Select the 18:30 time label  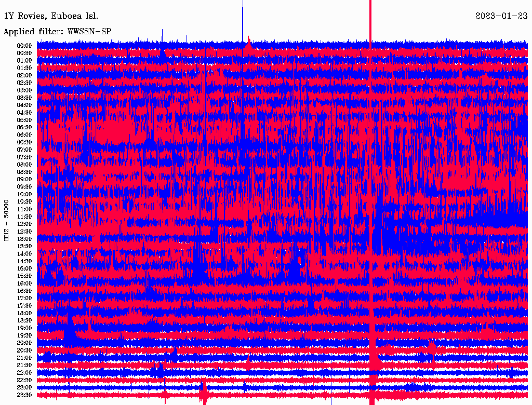tap(24, 321)
